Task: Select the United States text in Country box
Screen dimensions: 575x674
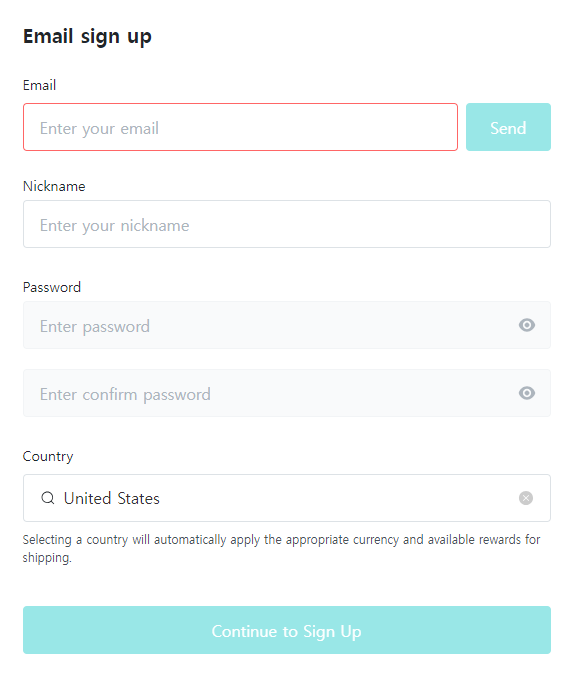Action: (x=112, y=499)
